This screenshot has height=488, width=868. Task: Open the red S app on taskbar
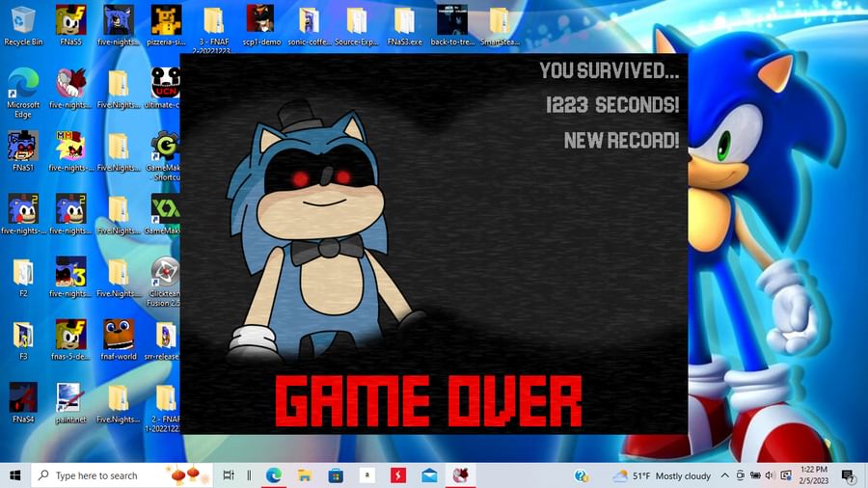[x=398, y=475]
